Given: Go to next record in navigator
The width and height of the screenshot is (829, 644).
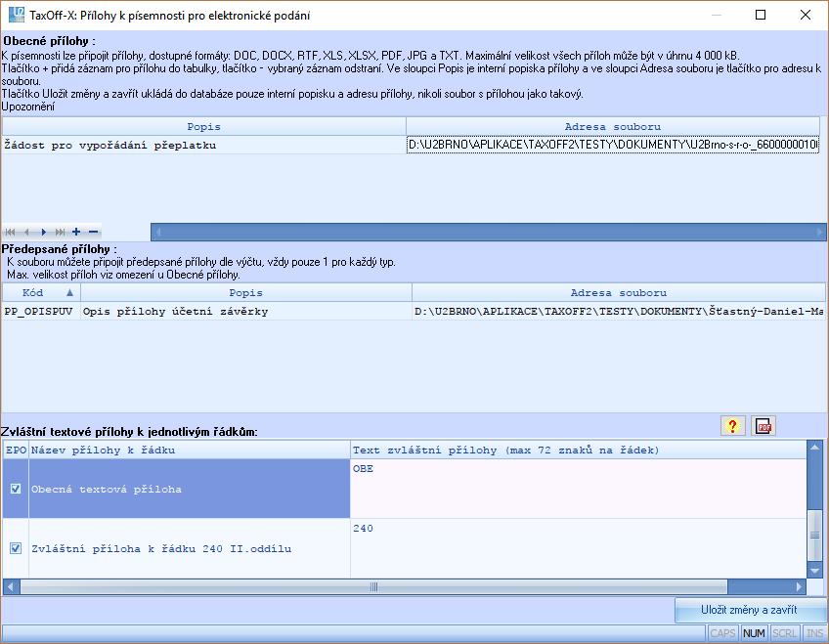Looking at the screenshot, I should tap(43, 232).
